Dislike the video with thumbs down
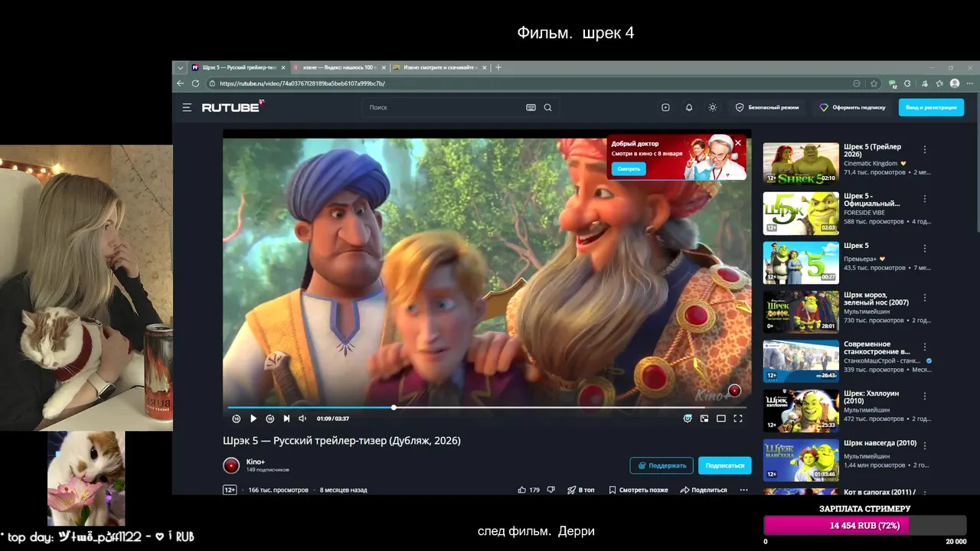The image size is (980, 551). (x=551, y=490)
